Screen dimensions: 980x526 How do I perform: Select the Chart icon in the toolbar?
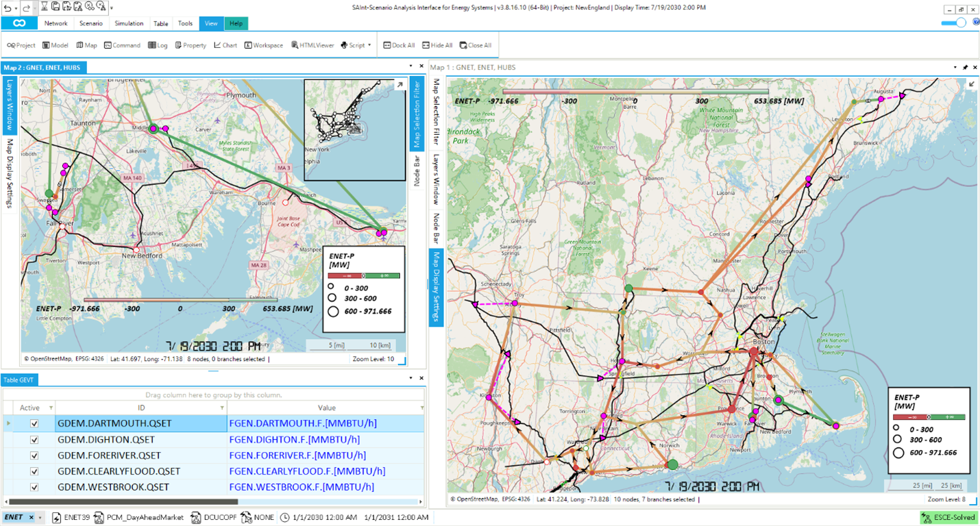[x=224, y=45]
